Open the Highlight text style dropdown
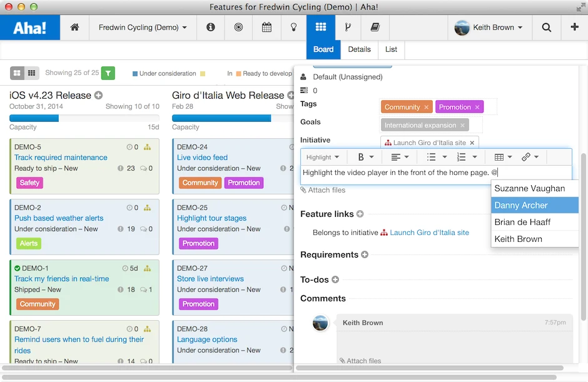This screenshot has height=382, width=588. [323, 158]
